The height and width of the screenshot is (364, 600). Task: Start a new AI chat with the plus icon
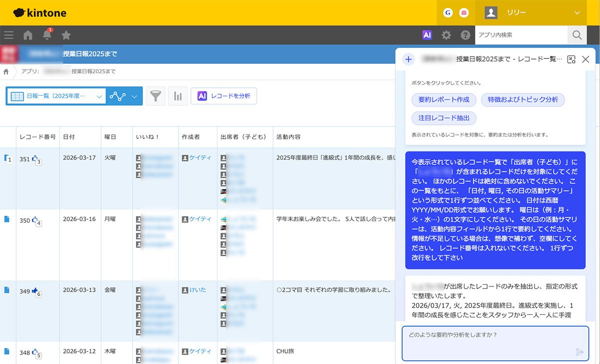pos(408,59)
